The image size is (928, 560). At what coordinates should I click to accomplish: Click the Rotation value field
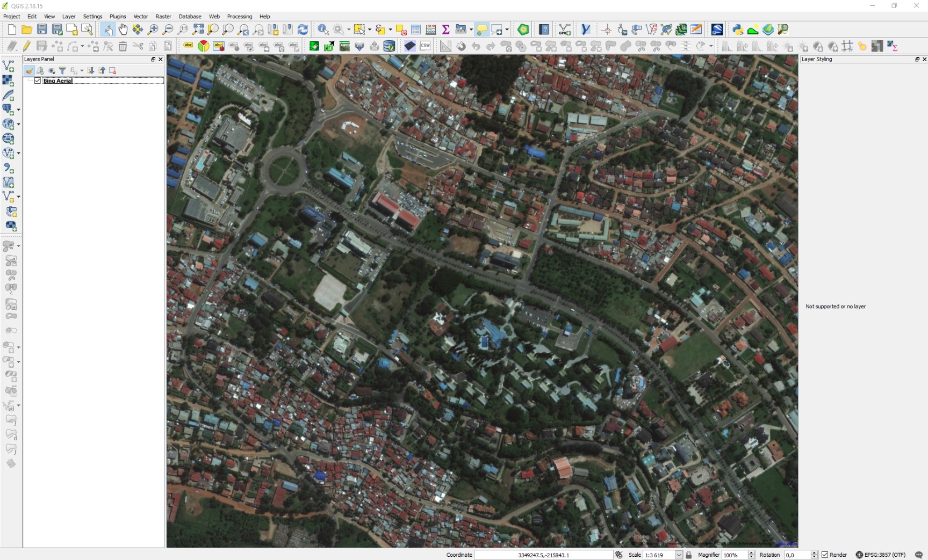797,555
